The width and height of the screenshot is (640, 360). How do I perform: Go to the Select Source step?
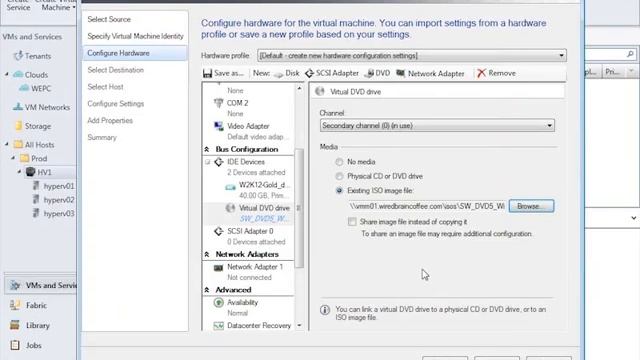109,19
